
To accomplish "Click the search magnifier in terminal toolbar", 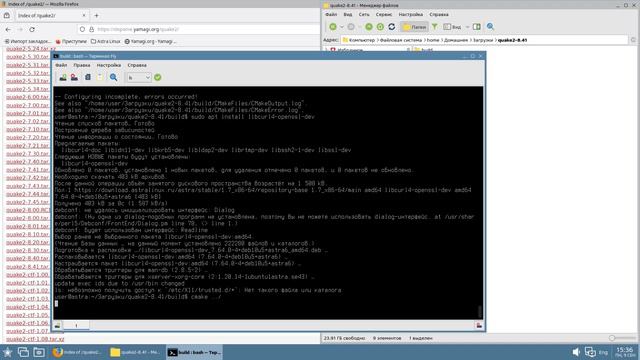I will point(113,77).
